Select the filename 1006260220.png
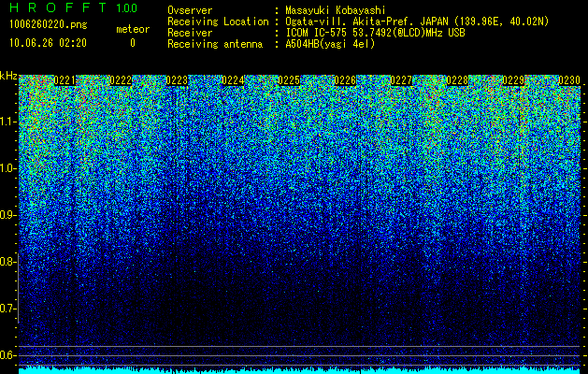 (49, 25)
